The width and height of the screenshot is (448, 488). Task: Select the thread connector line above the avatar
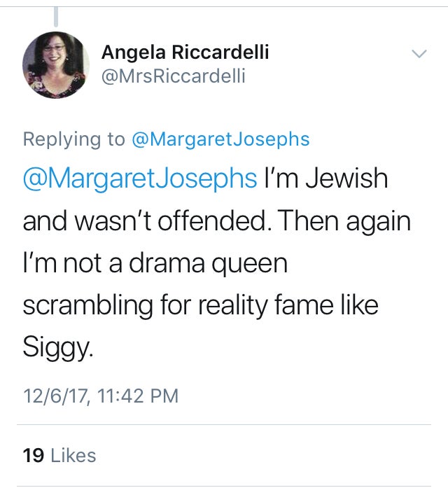(56, 17)
